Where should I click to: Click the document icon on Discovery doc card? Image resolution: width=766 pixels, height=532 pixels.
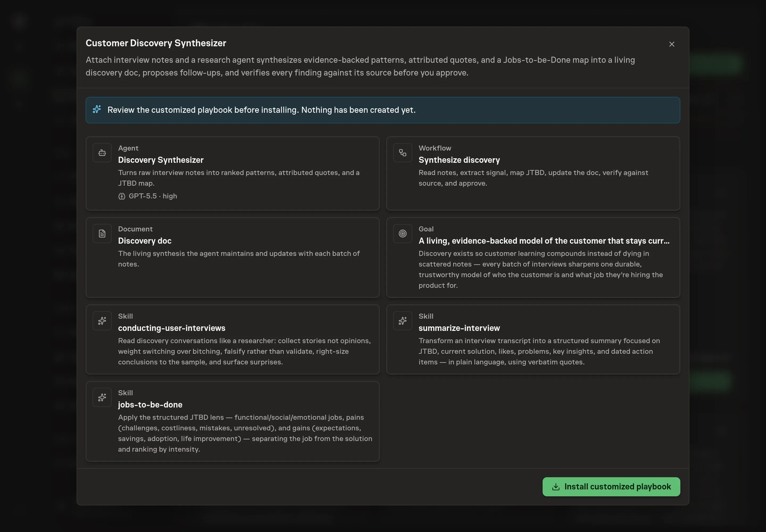(x=102, y=233)
